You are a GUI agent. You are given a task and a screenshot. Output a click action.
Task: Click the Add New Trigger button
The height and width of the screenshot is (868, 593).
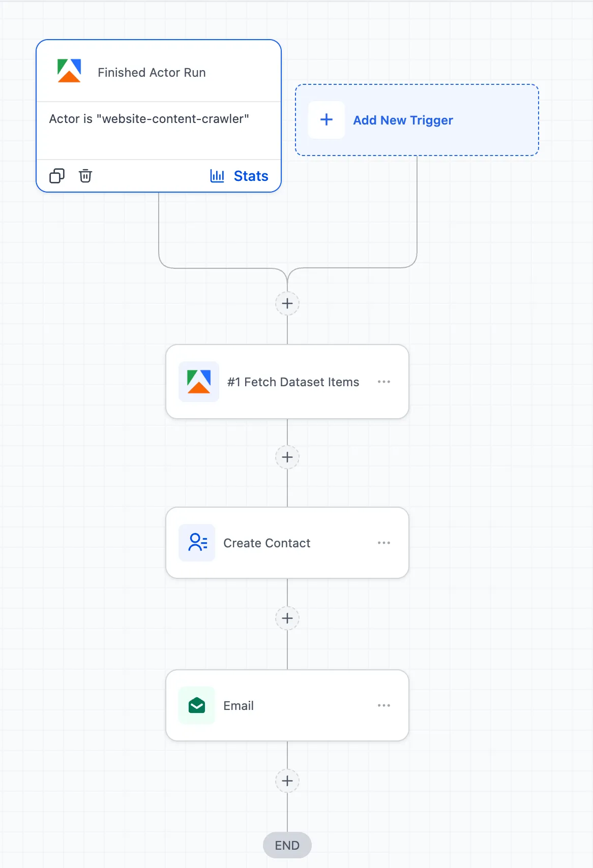[403, 120]
